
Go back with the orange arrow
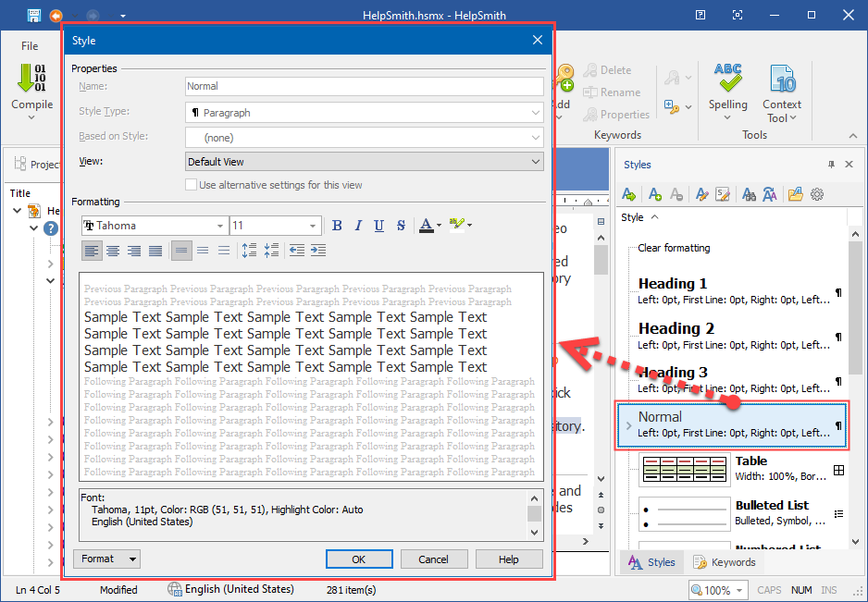coord(56,16)
